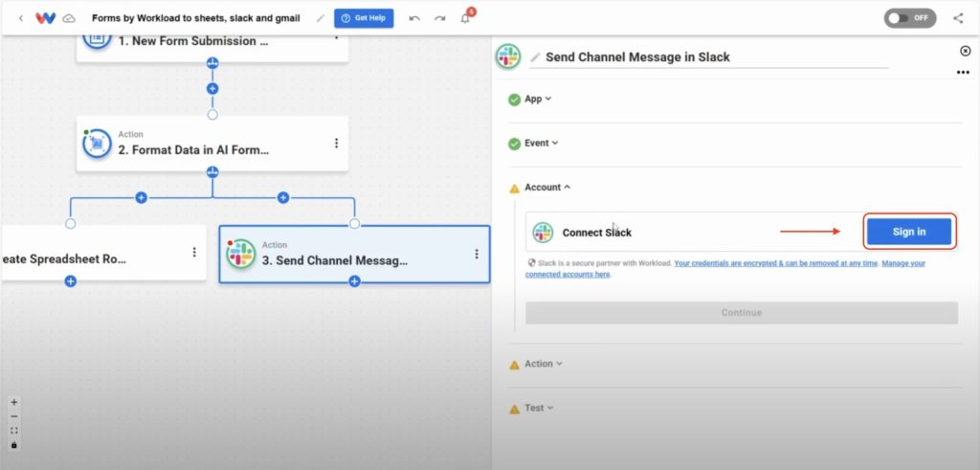Collapse the Account section

(x=546, y=187)
